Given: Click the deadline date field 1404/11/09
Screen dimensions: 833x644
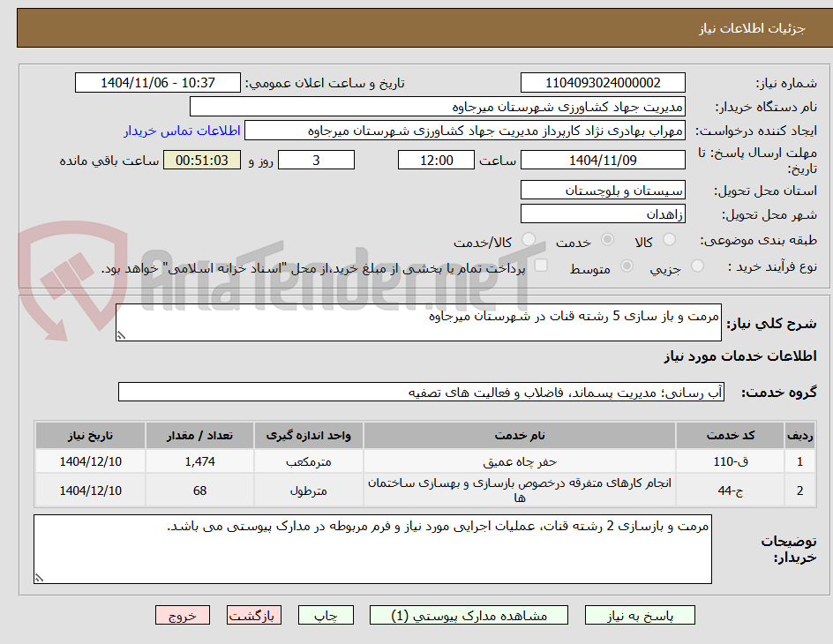Looking at the screenshot, I should tap(603, 160).
